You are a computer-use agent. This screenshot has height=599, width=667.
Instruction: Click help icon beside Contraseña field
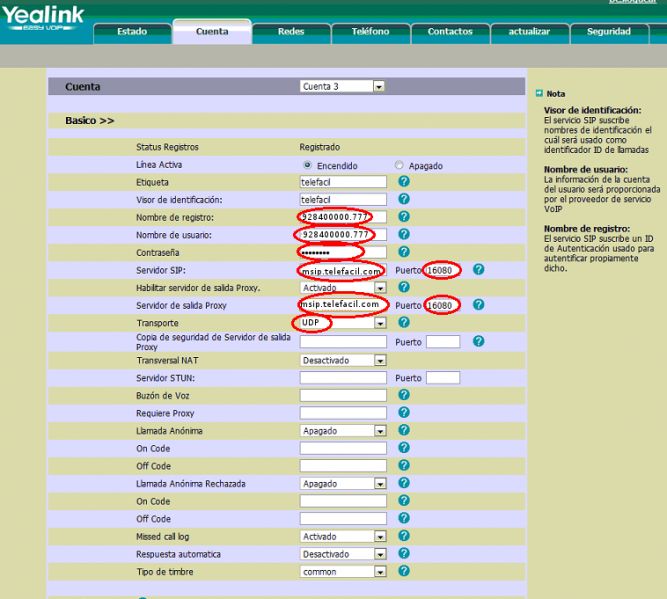(x=404, y=252)
